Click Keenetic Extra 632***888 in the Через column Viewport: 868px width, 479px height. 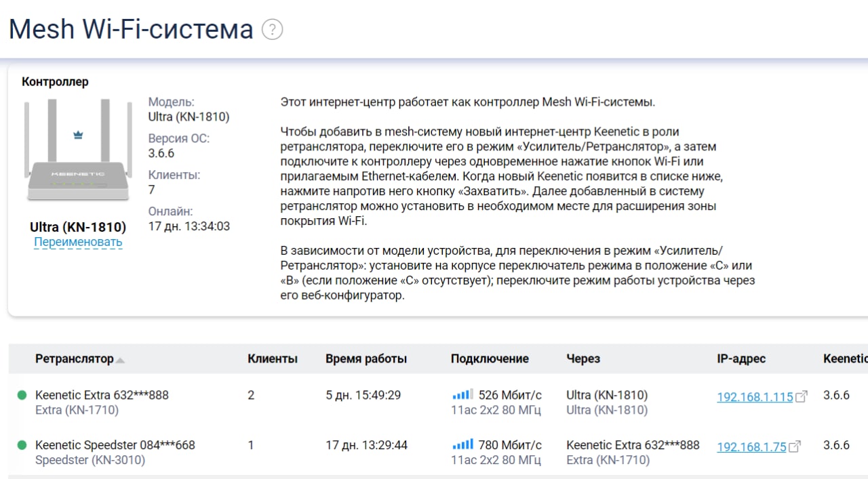(x=633, y=445)
